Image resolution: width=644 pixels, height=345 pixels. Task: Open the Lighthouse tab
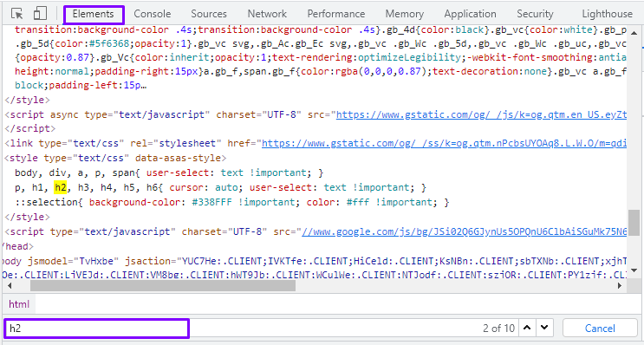[x=607, y=14]
